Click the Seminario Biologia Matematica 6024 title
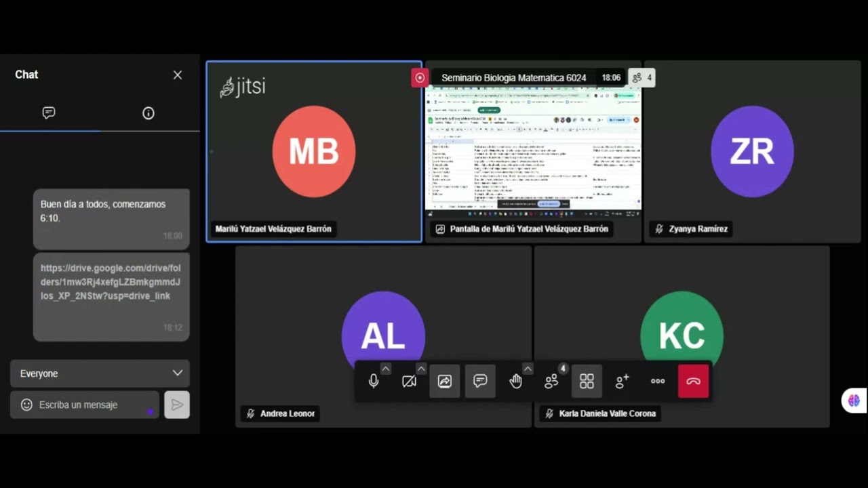Image resolution: width=868 pixels, height=488 pixels. pyautogui.click(x=514, y=78)
